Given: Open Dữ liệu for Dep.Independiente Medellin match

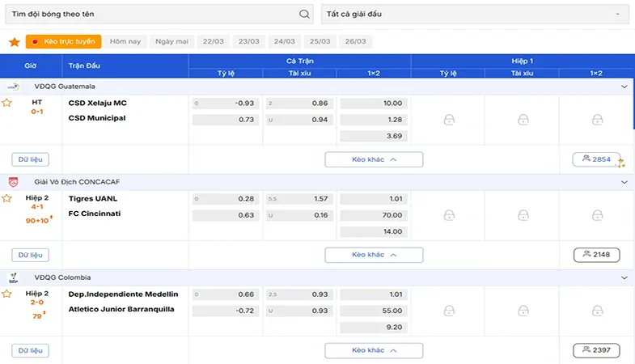Looking at the screenshot, I should click(x=31, y=350).
